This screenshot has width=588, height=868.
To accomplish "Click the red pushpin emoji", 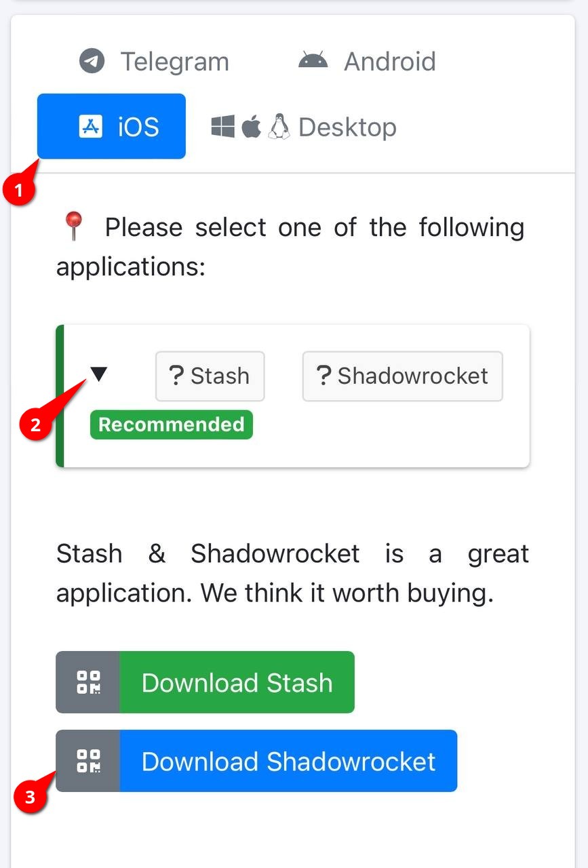I will click(73, 226).
